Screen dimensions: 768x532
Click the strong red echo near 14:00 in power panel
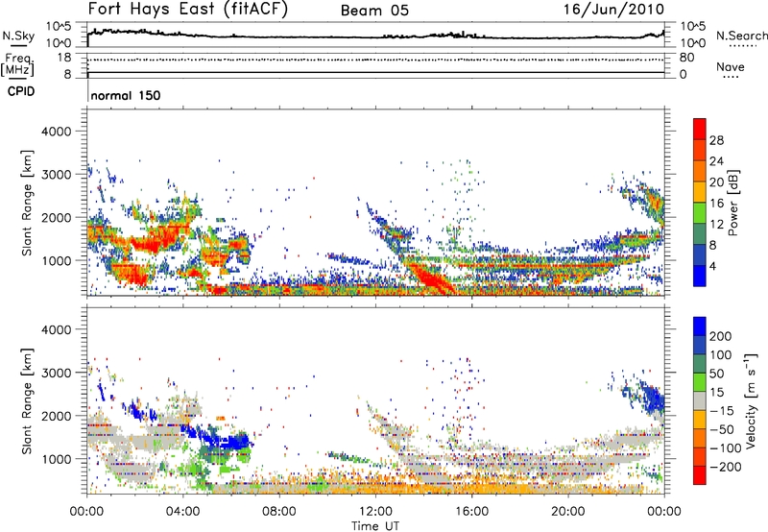(431, 279)
